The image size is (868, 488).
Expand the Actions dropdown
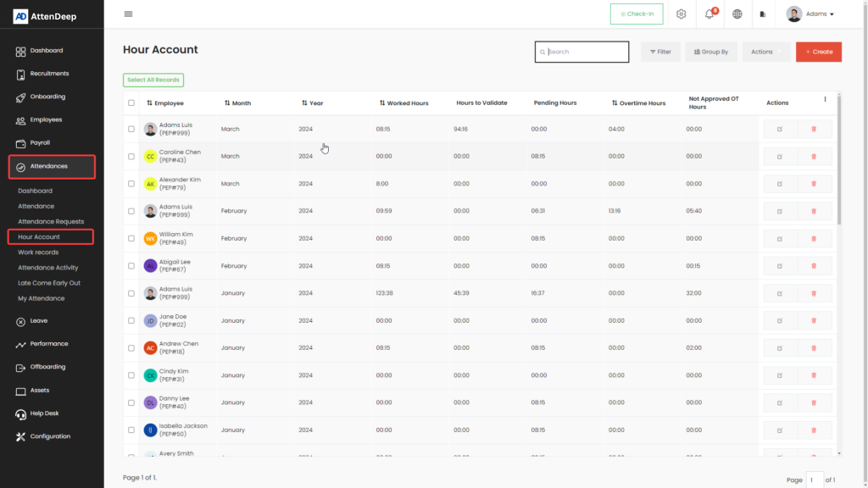point(765,52)
